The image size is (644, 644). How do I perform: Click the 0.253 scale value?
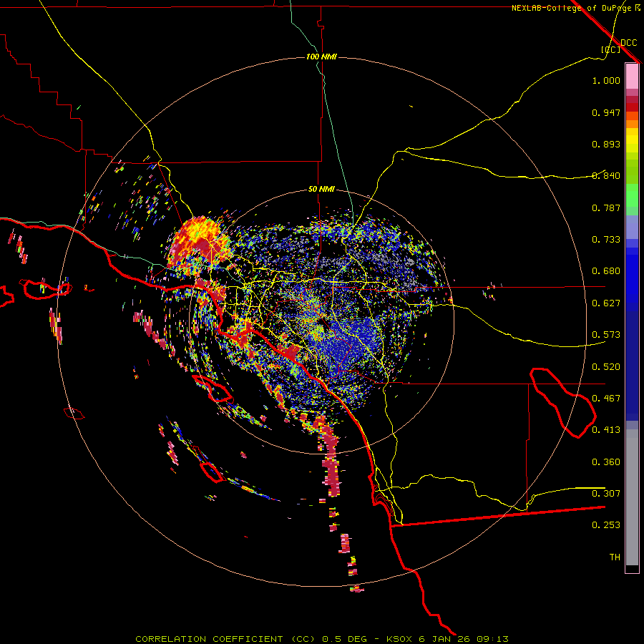coord(606,525)
